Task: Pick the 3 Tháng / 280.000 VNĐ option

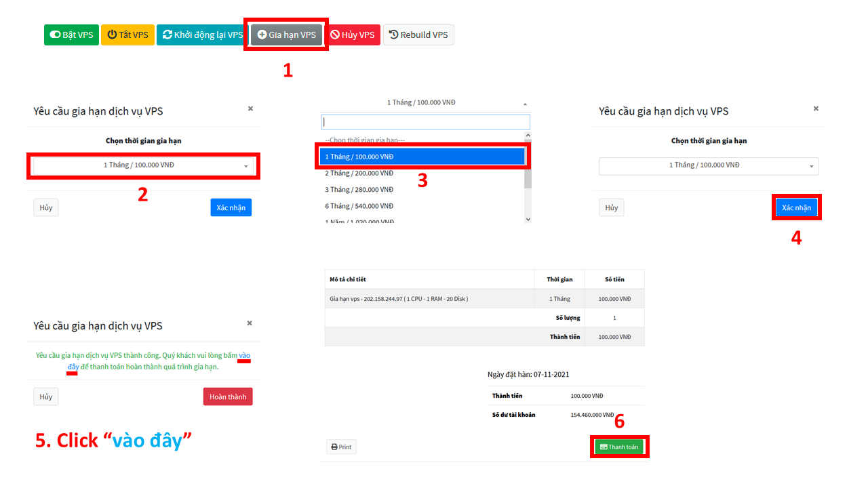Action: click(x=359, y=190)
